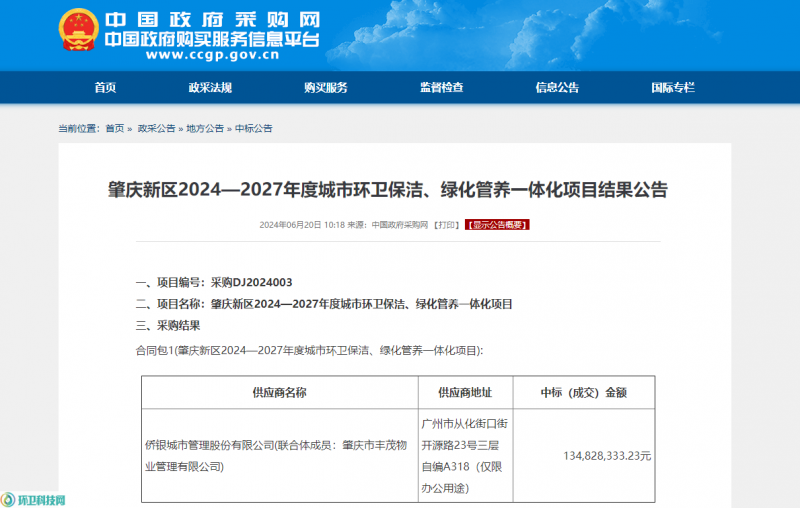Click the 政采公告 breadcrumb link
800x508 pixels.
pos(156,129)
